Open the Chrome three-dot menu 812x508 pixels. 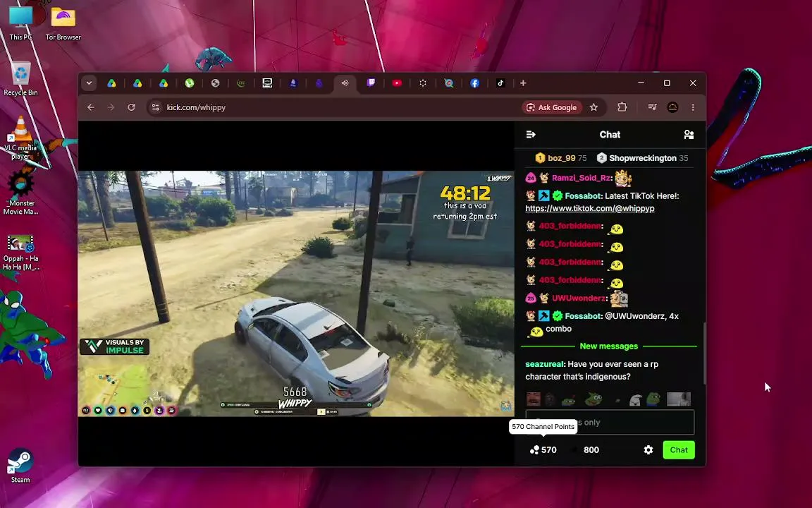pyautogui.click(x=693, y=107)
